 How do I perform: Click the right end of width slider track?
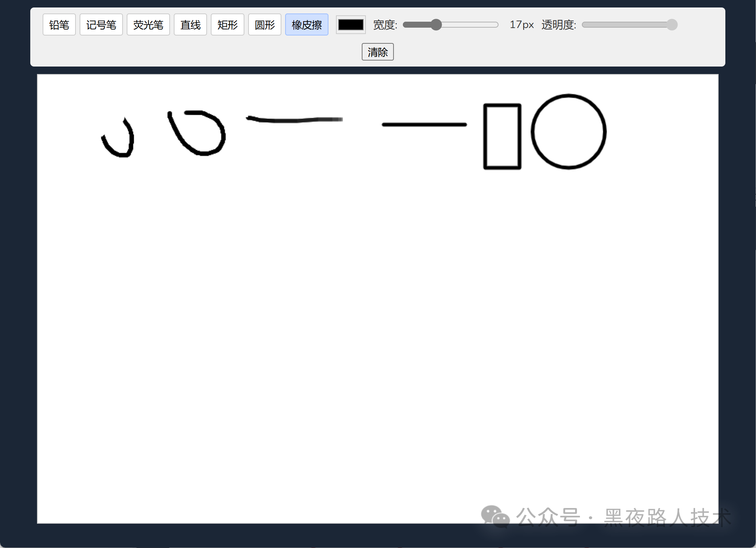[495, 25]
